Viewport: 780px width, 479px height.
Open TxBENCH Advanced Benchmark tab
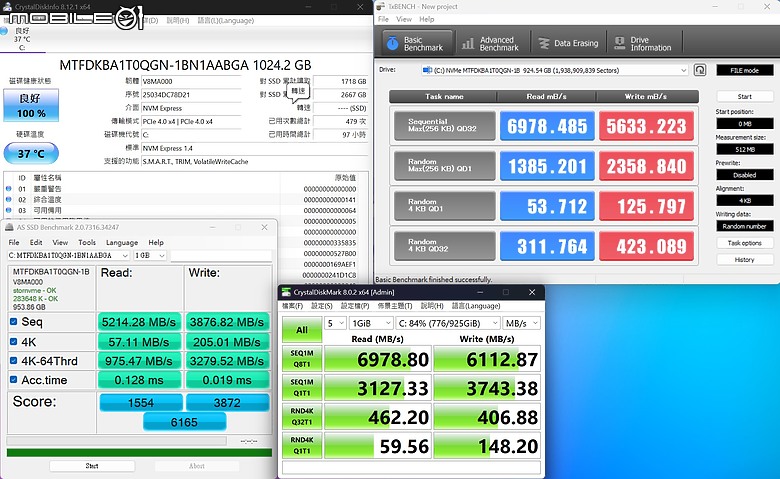tap(490, 43)
